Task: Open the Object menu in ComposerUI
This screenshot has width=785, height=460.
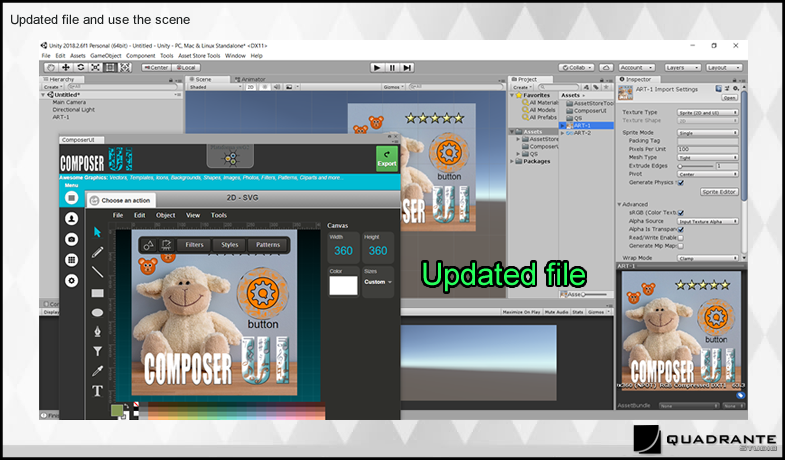Action: click(166, 215)
